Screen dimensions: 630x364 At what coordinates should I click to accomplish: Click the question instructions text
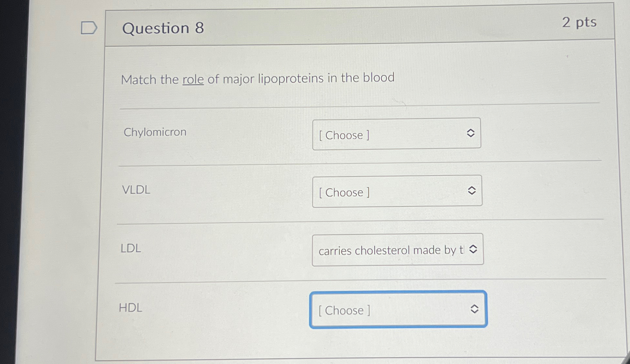tap(257, 78)
